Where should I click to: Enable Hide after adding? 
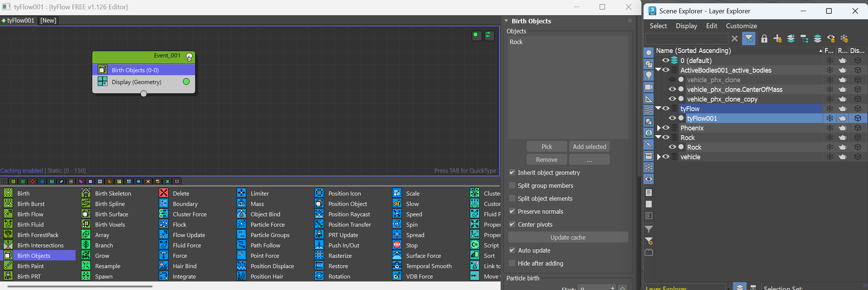click(x=512, y=263)
